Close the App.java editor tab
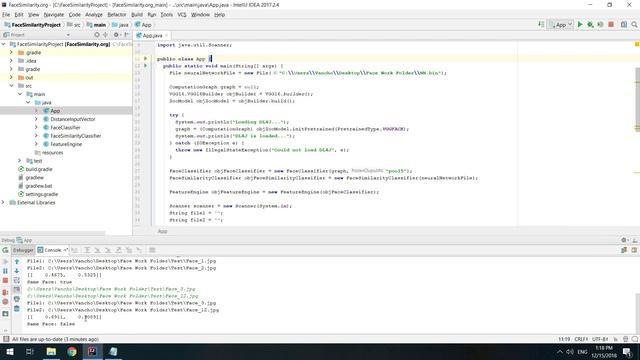 tap(166, 36)
